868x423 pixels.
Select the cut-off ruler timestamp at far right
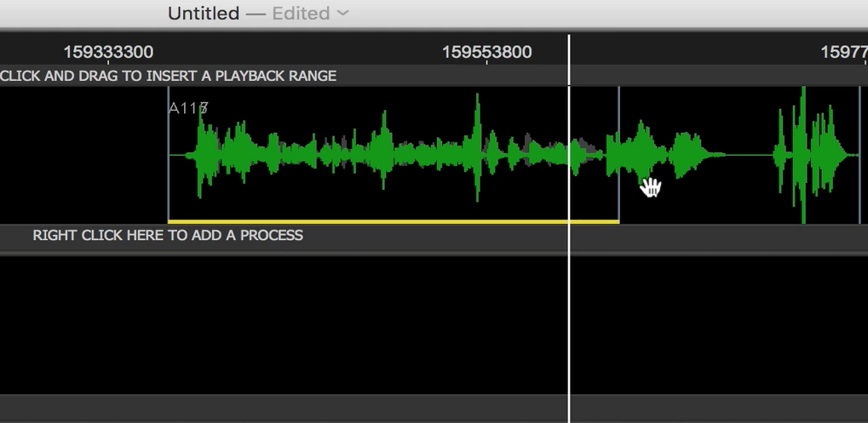point(843,52)
